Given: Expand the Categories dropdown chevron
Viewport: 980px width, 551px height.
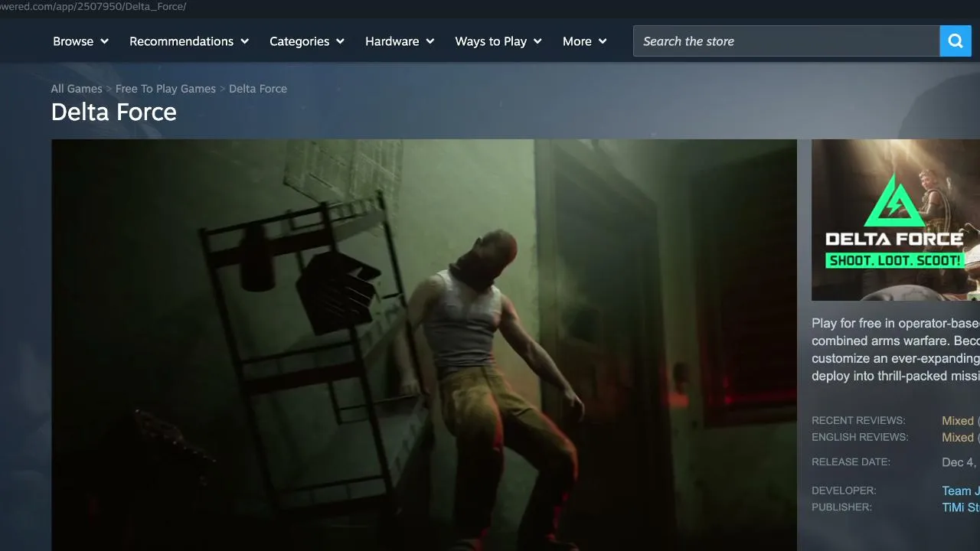Looking at the screenshot, I should click(x=340, y=41).
